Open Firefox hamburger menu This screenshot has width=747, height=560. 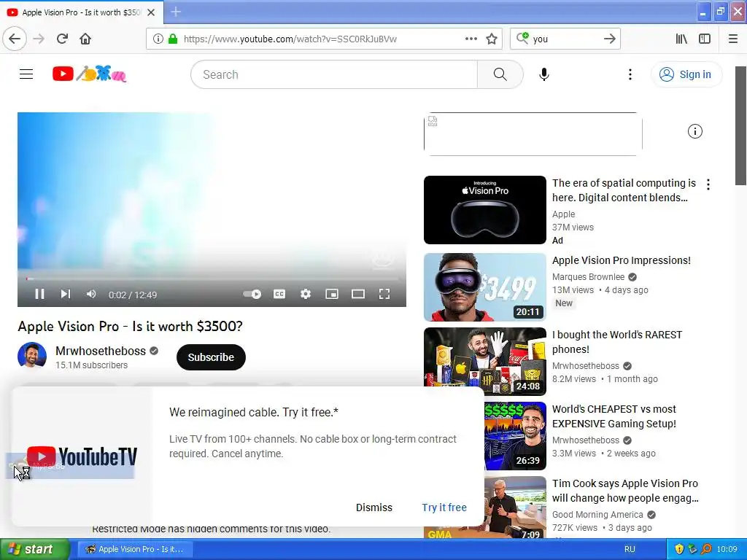(x=733, y=39)
